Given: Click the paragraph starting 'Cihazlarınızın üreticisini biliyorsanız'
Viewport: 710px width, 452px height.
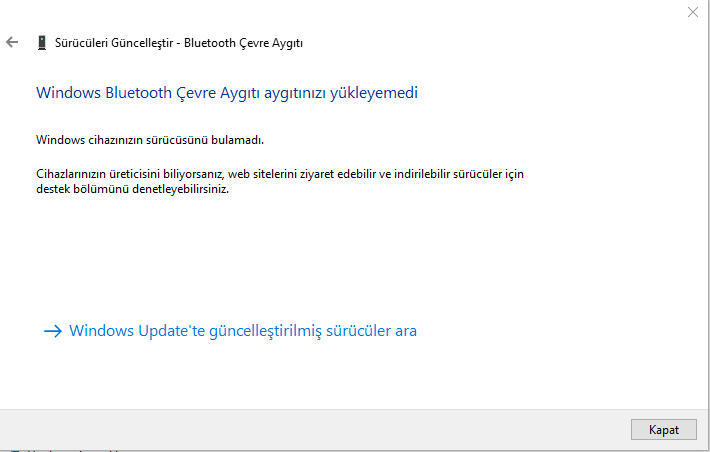Looking at the screenshot, I should tap(280, 181).
